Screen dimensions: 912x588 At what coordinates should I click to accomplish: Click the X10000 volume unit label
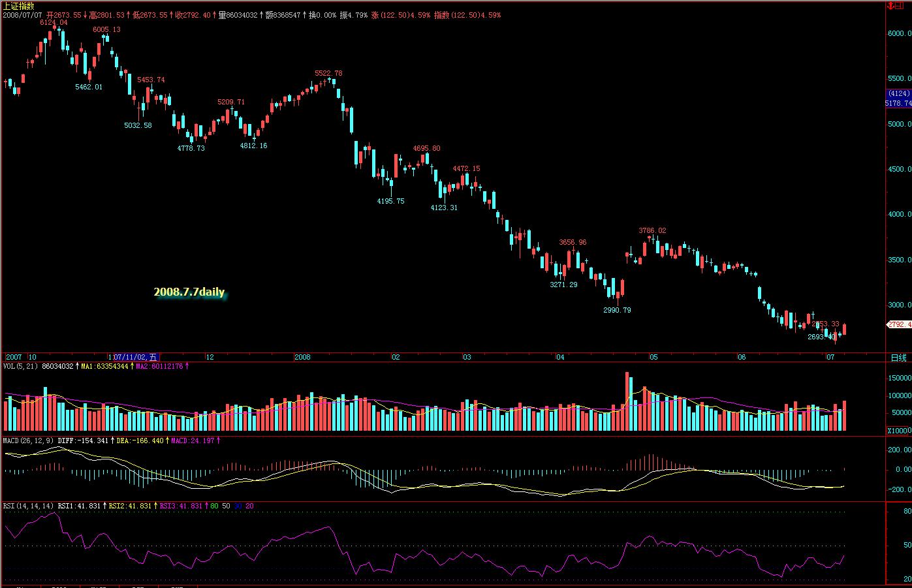899,431
